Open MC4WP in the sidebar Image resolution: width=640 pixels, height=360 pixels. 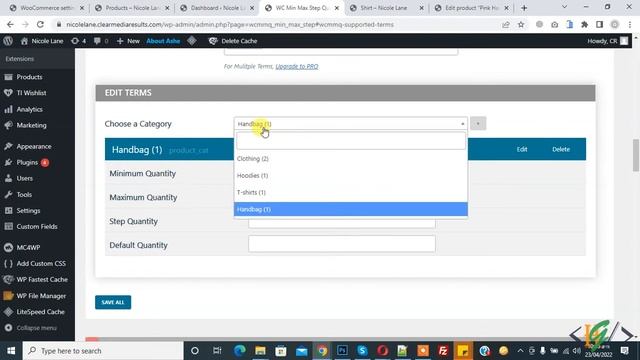coord(28,247)
